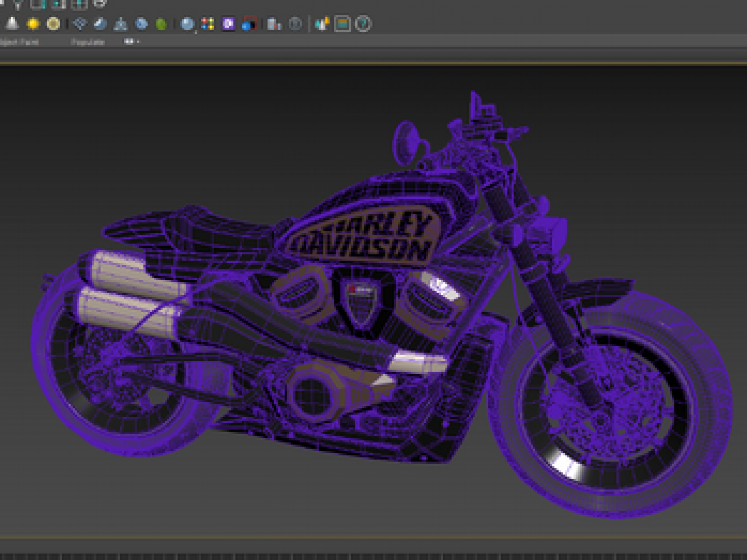
Task: Click the blue sphere with red frame icon
Action: (x=249, y=23)
